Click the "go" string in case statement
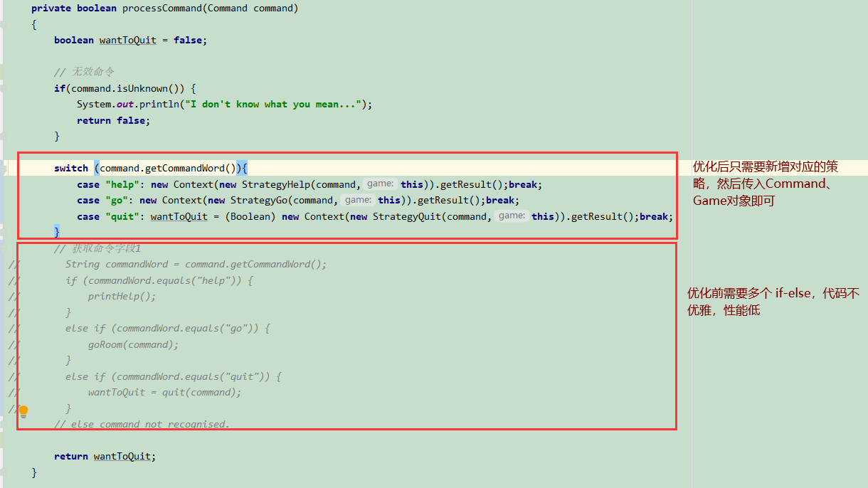The height and width of the screenshot is (488, 868). (117, 201)
